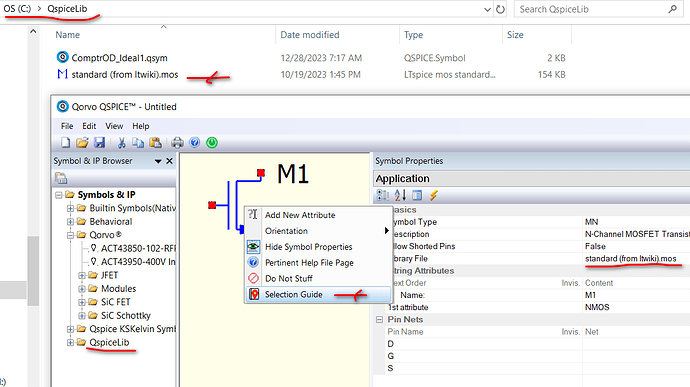Screen dimensions: 690x387
Task: Choose Pertinent Help File Page
Action: pos(318,262)
